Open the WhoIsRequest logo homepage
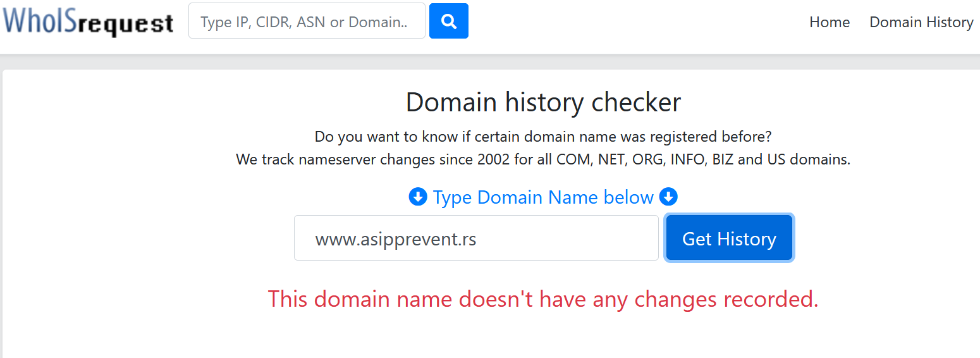This screenshot has width=980, height=358. (89, 22)
